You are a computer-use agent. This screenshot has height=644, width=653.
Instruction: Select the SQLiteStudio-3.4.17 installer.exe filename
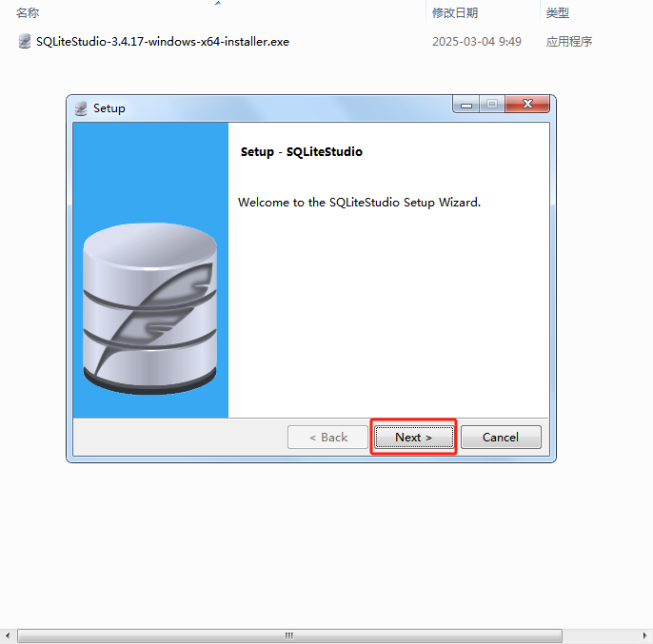(x=163, y=42)
